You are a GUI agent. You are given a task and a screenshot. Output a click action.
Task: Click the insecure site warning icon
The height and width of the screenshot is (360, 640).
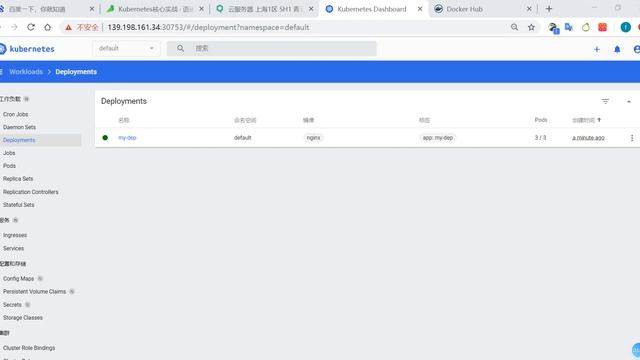click(x=69, y=27)
